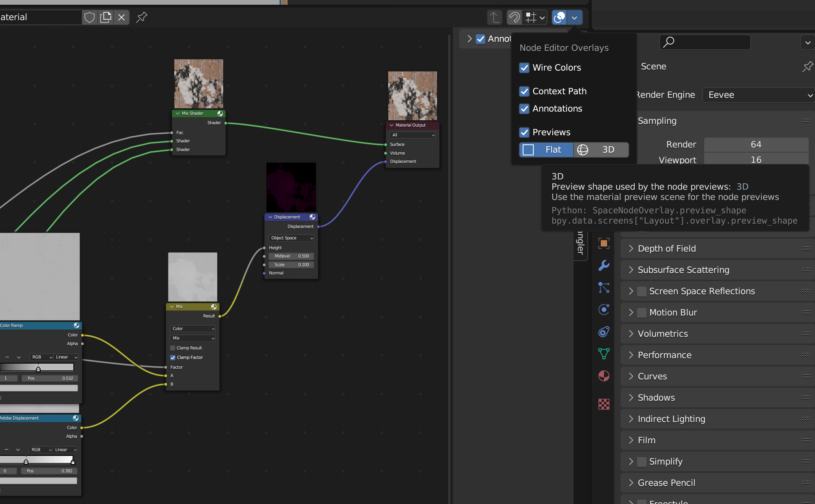Disable Clamp Factor on the Mix node
The image size is (815, 504).
click(x=173, y=358)
